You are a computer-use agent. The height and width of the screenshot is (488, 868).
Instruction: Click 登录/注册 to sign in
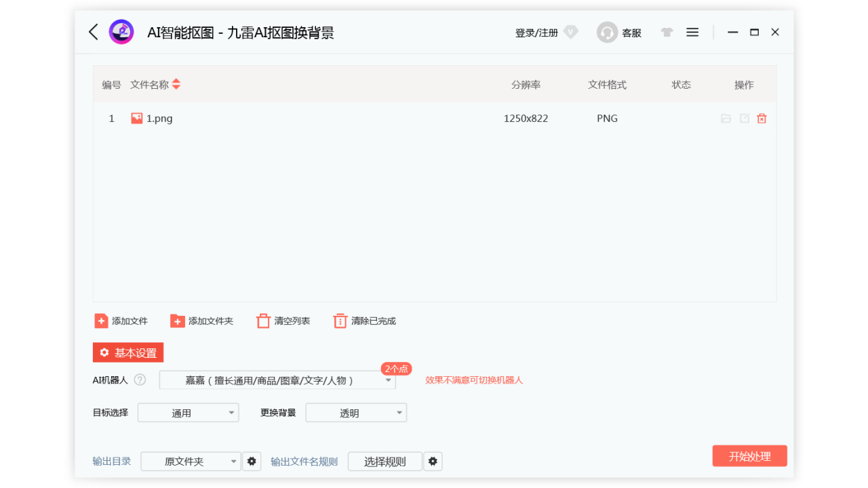tap(536, 33)
